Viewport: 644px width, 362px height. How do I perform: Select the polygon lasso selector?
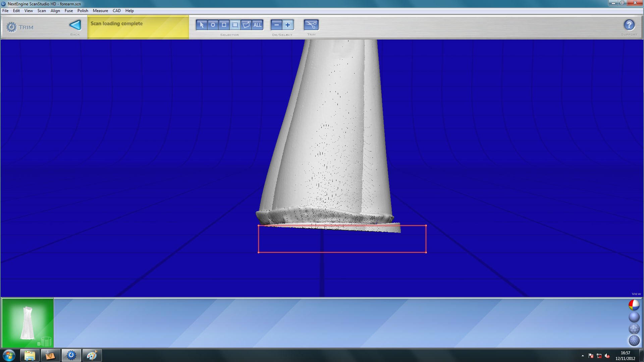click(246, 24)
